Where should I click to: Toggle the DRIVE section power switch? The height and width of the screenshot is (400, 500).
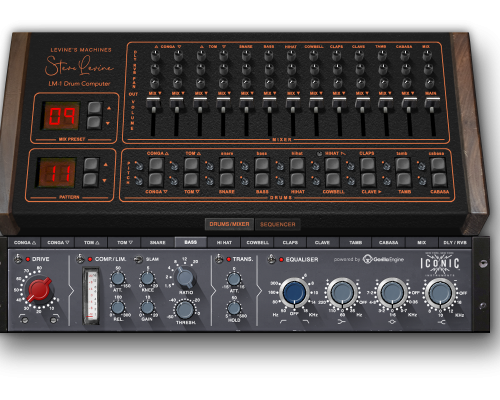18,258
